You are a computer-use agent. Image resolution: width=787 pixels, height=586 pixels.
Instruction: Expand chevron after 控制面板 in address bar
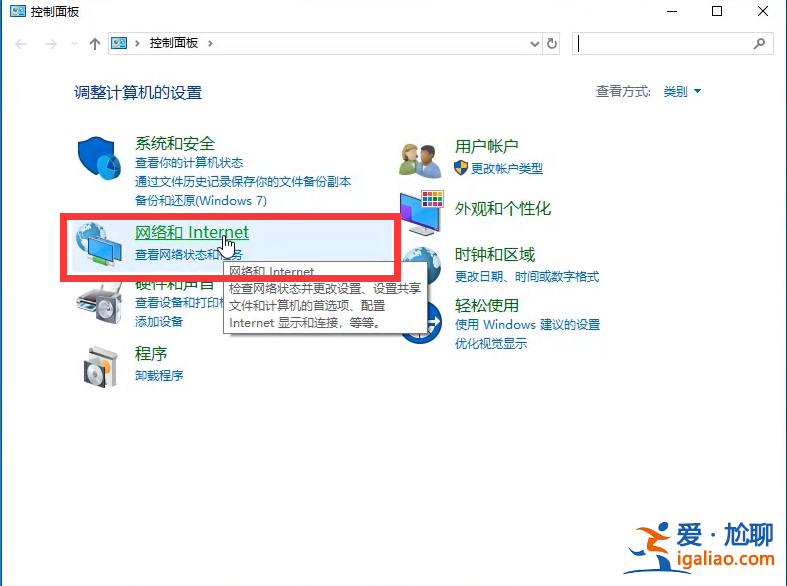(x=210, y=43)
